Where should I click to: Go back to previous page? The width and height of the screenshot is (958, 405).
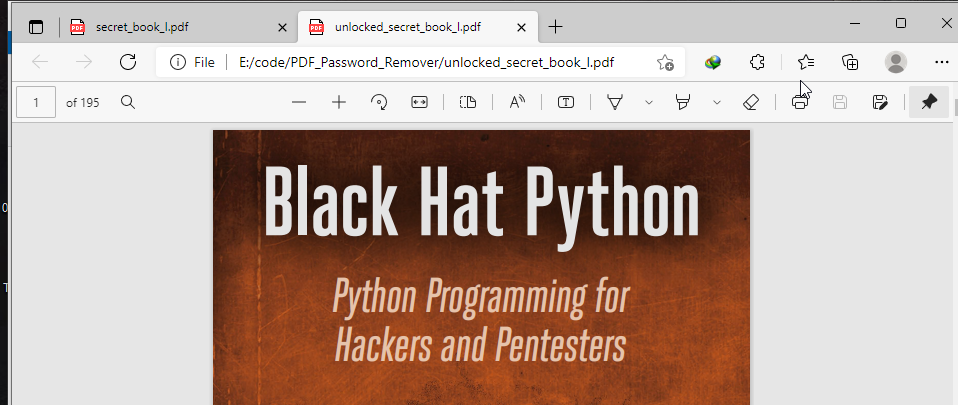coord(40,62)
